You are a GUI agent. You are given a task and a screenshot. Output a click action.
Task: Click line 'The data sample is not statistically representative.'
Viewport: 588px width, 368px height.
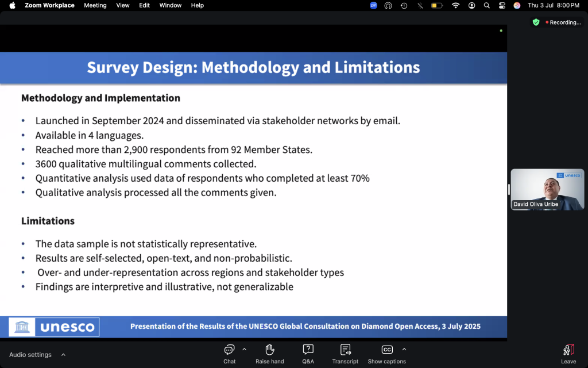coord(146,244)
